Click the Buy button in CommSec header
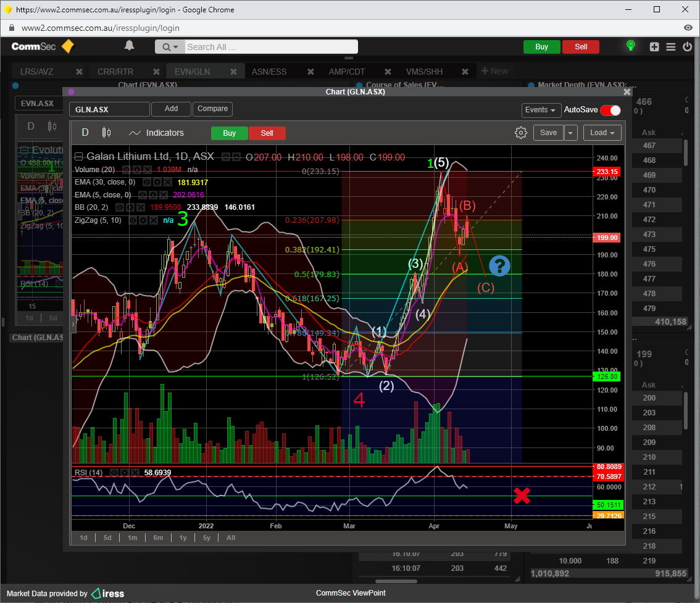 pos(541,47)
